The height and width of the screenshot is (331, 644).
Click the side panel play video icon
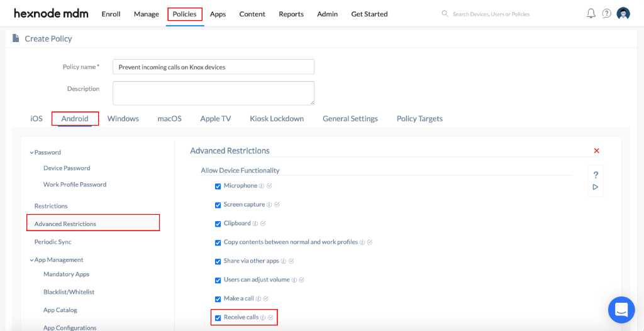click(596, 187)
